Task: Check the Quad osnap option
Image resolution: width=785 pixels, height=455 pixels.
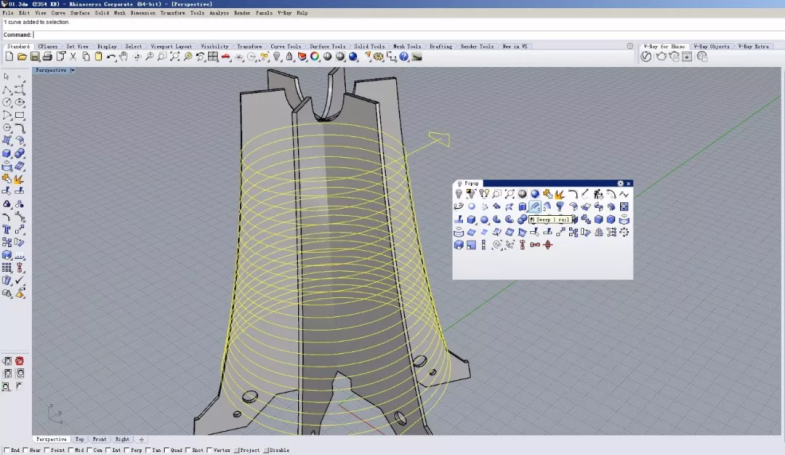Action: tap(166, 450)
